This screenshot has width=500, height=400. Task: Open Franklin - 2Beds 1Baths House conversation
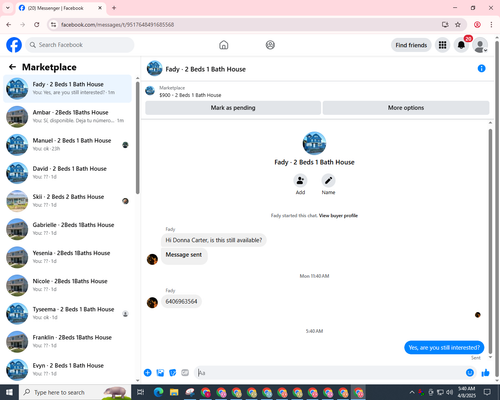pyautogui.click(x=67, y=341)
